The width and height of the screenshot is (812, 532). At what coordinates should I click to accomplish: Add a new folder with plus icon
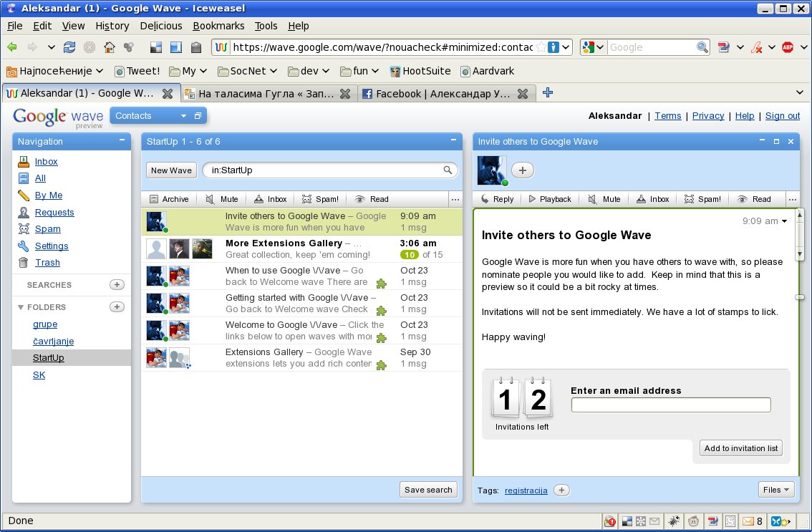pyautogui.click(x=117, y=306)
